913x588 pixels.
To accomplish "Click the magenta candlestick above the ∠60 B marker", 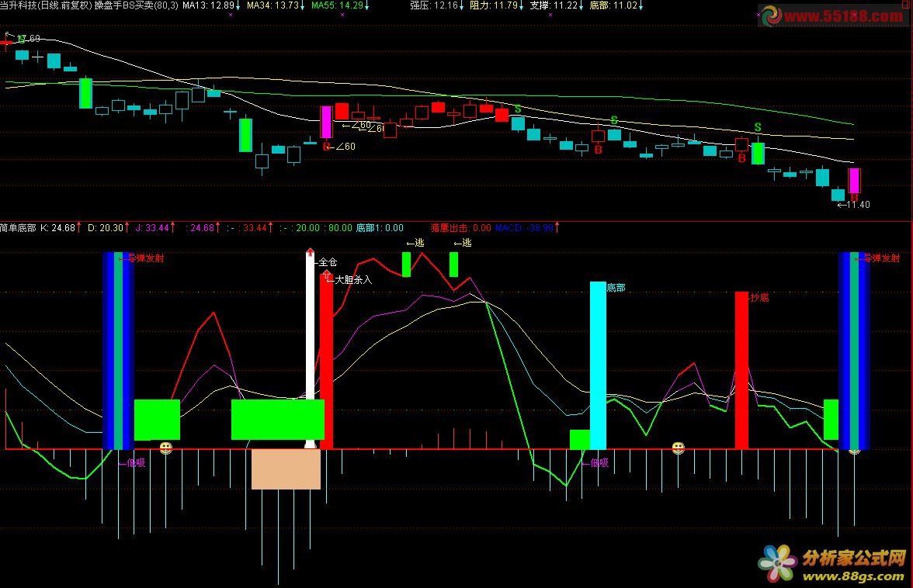I will tap(326, 122).
